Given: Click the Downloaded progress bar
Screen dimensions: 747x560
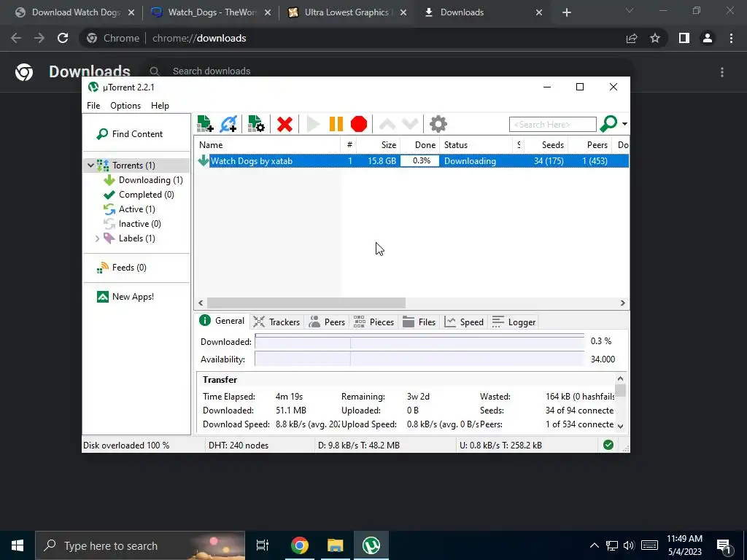Looking at the screenshot, I should (419, 342).
